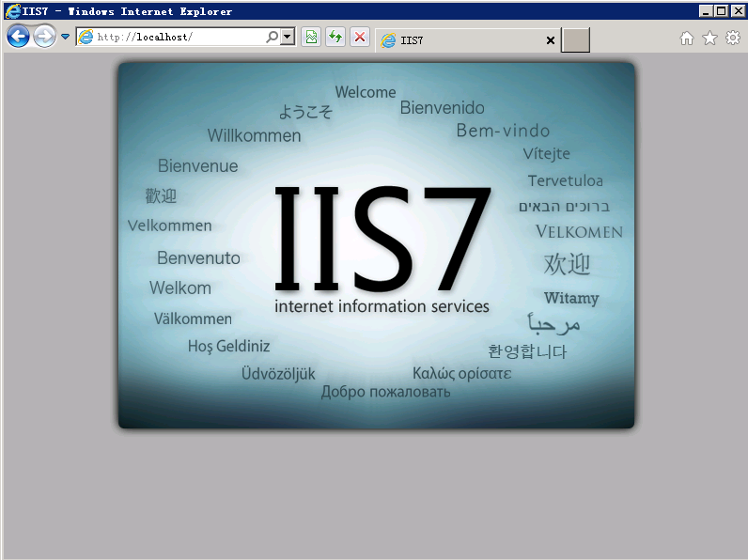The image size is (748, 560).
Task: Refresh the page with green arrows icon
Action: pos(335,37)
